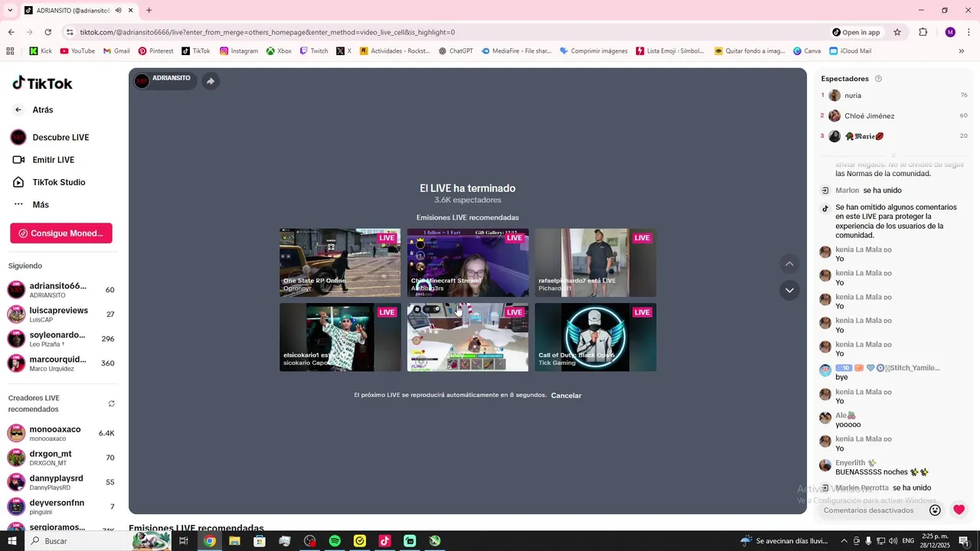Open Spotify from the taskbar
The width and height of the screenshot is (980, 551).
335,541
